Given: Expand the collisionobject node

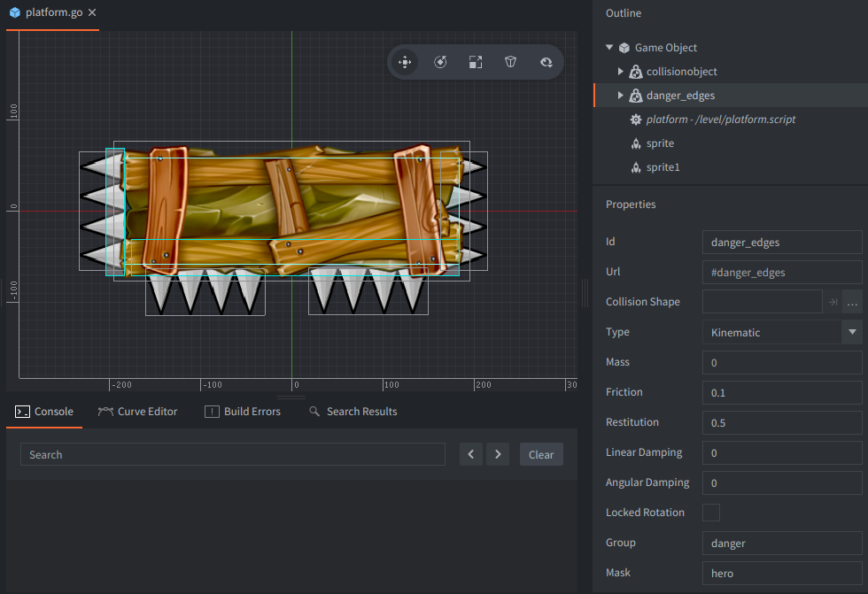Looking at the screenshot, I should pos(620,72).
